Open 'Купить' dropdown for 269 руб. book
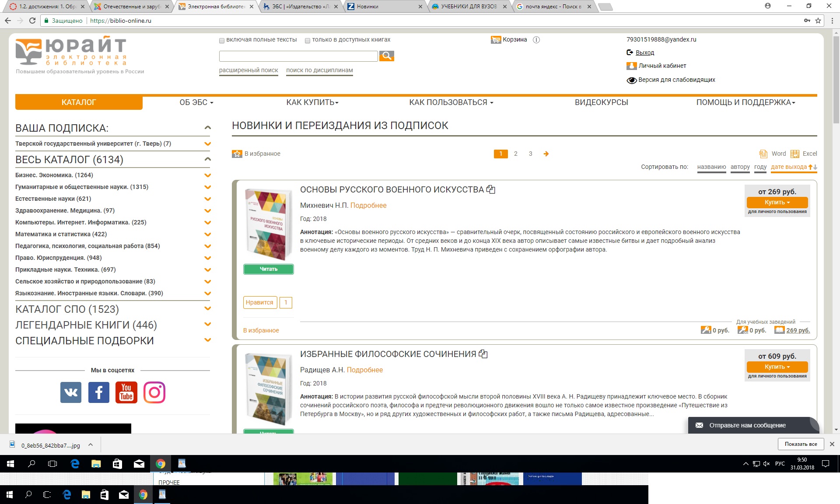 [777, 202]
